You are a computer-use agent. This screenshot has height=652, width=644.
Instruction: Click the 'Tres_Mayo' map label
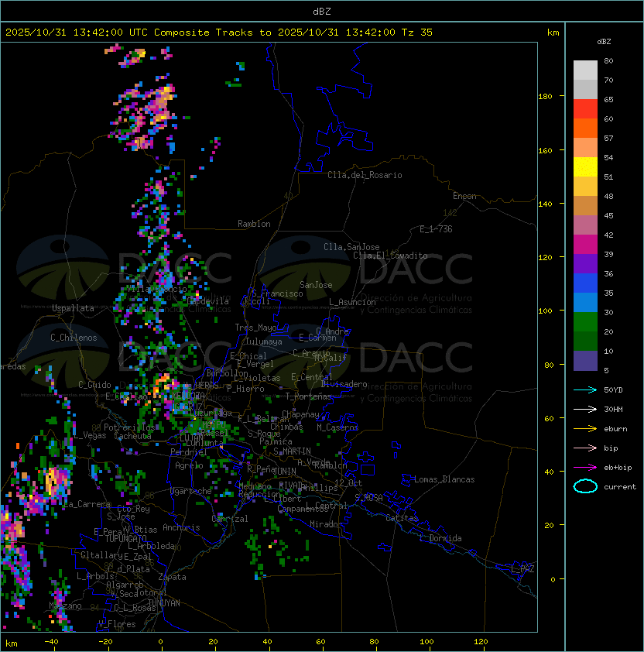coord(255,328)
